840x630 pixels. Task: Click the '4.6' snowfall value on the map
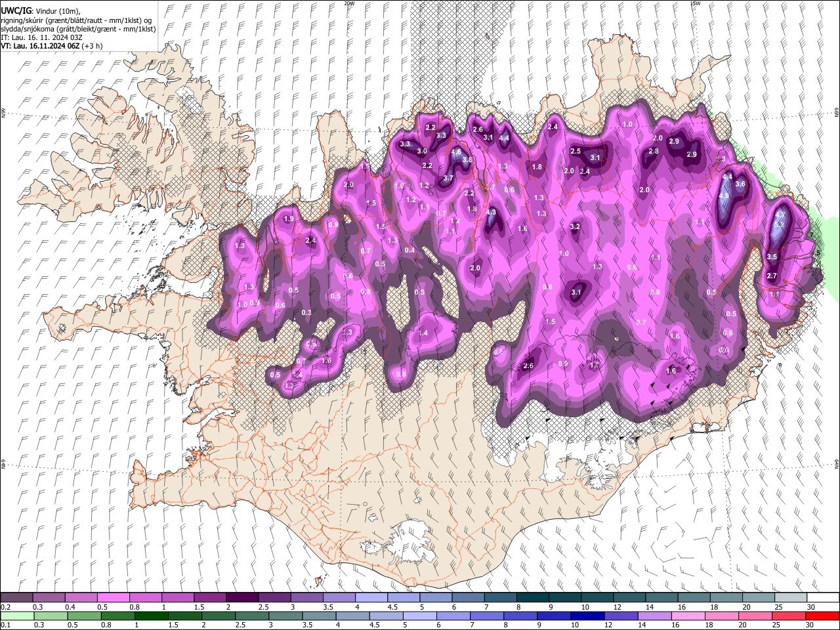point(457,152)
